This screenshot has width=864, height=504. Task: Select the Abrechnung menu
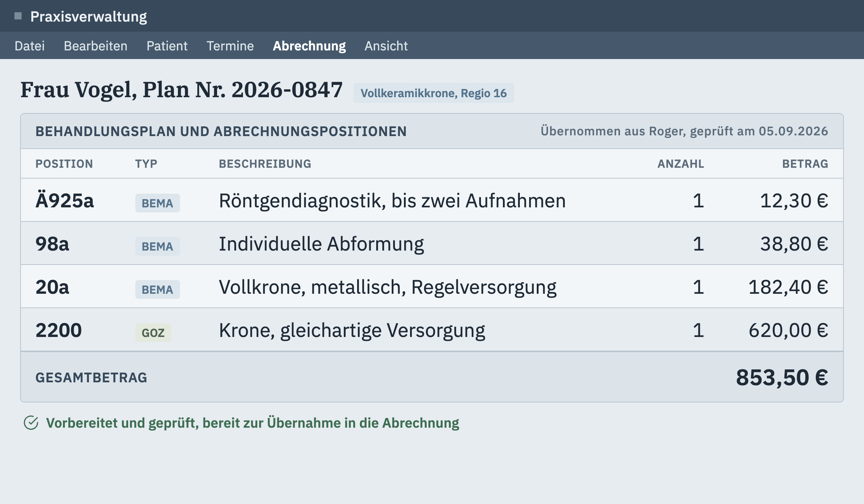pyautogui.click(x=309, y=46)
